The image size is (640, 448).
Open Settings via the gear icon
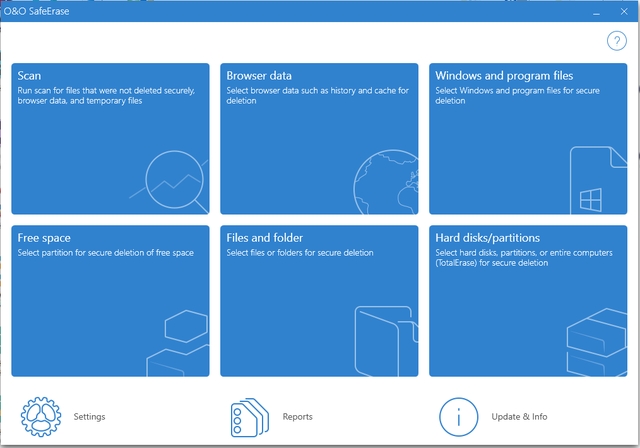pyautogui.click(x=41, y=417)
